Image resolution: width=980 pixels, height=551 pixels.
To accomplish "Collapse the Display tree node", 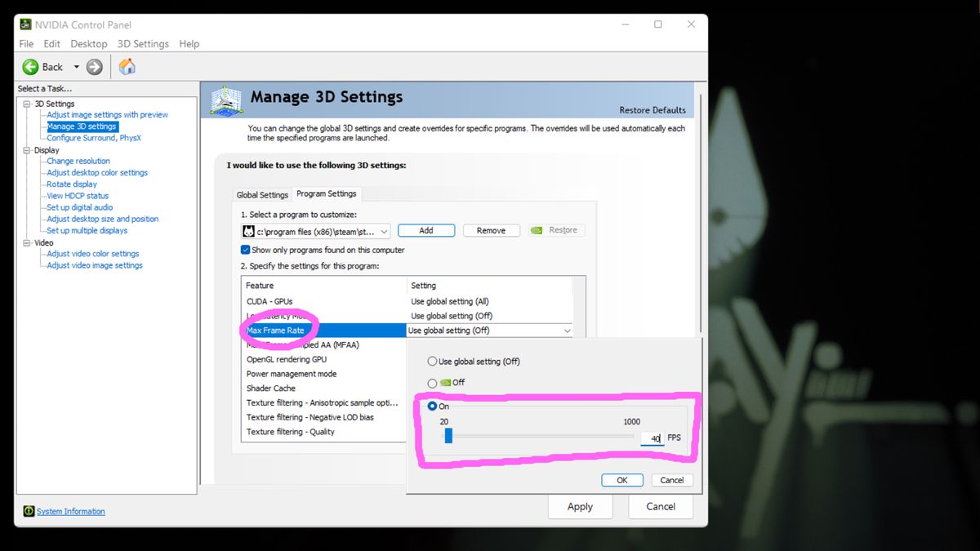I will click(x=27, y=150).
